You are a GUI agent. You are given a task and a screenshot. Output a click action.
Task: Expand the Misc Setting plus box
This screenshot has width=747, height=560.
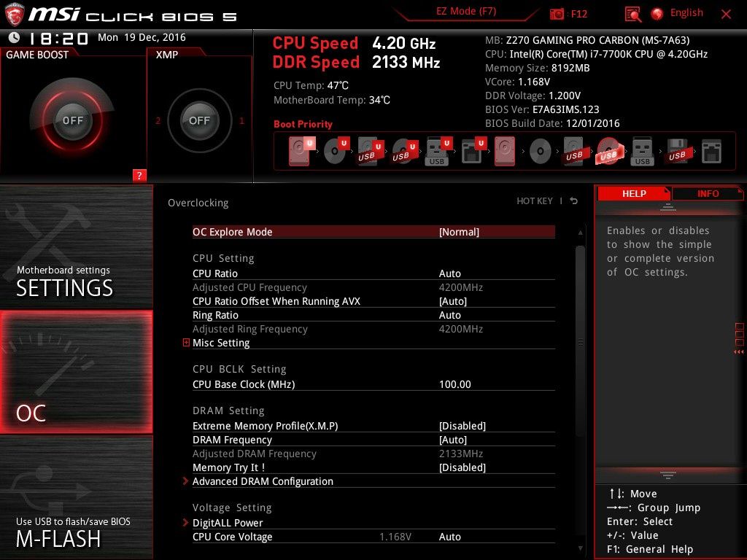(x=186, y=343)
